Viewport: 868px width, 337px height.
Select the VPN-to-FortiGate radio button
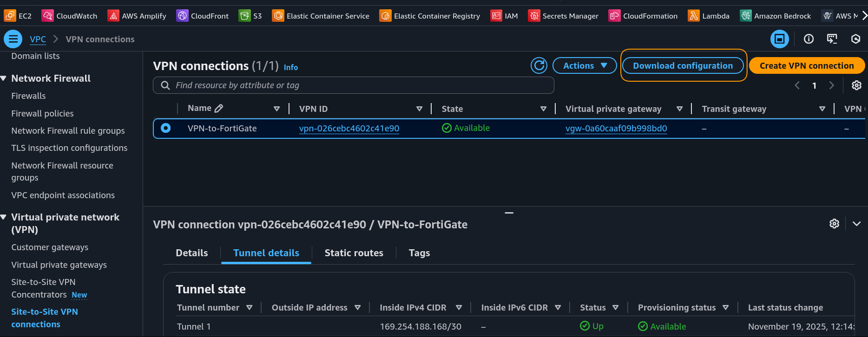coord(165,128)
